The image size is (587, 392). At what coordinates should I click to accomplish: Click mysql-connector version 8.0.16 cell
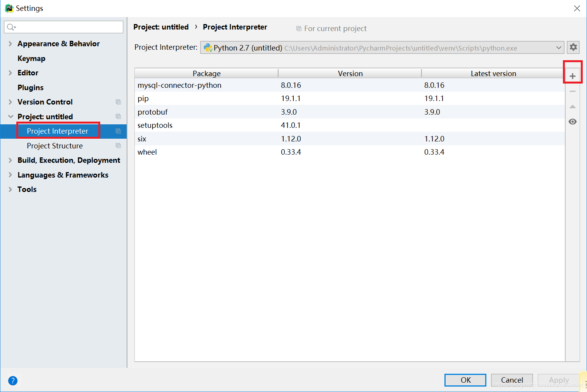pos(291,85)
